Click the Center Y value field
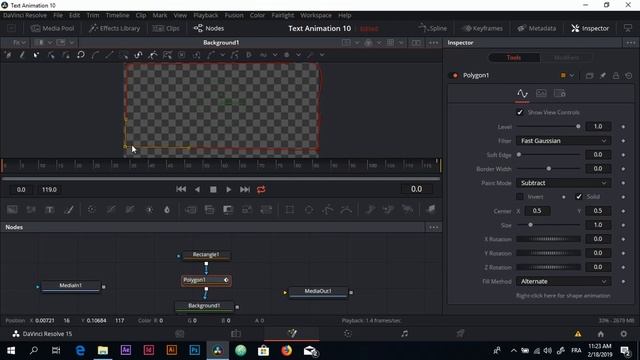 coord(598,211)
